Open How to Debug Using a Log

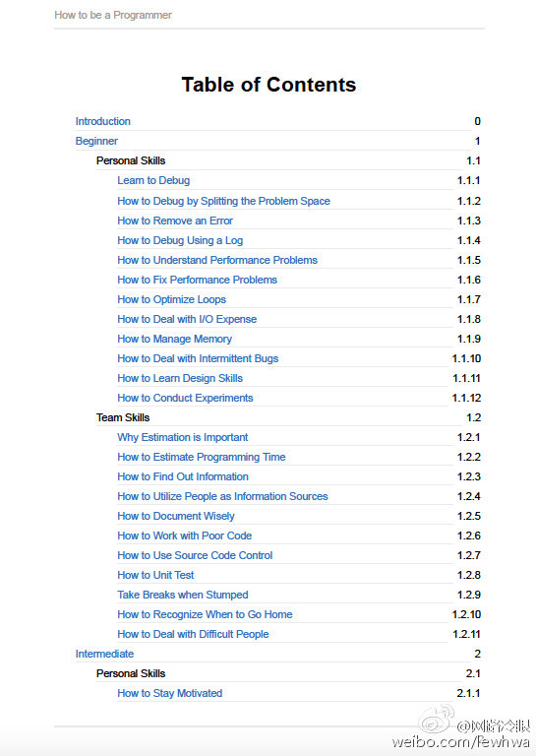(x=180, y=240)
